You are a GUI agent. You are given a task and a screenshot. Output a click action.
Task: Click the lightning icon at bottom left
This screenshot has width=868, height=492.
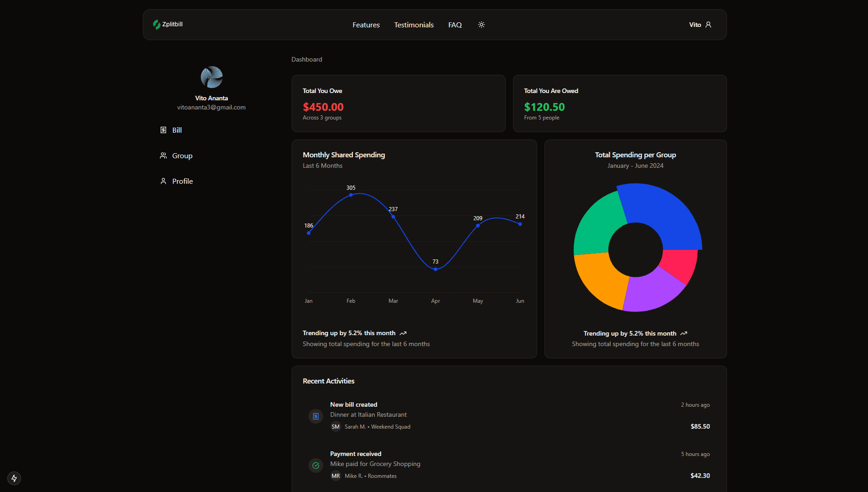(x=14, y=478)
